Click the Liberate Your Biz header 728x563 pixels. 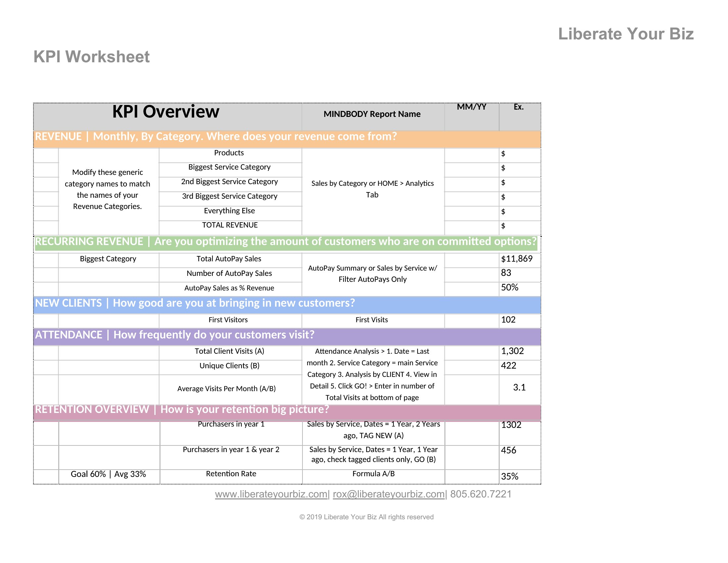626,34
